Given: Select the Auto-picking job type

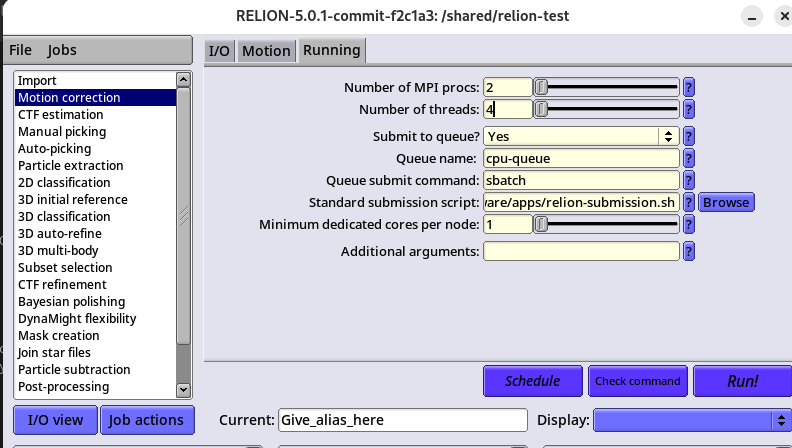Looking at the screenshot, I should [x=96, y=148].
